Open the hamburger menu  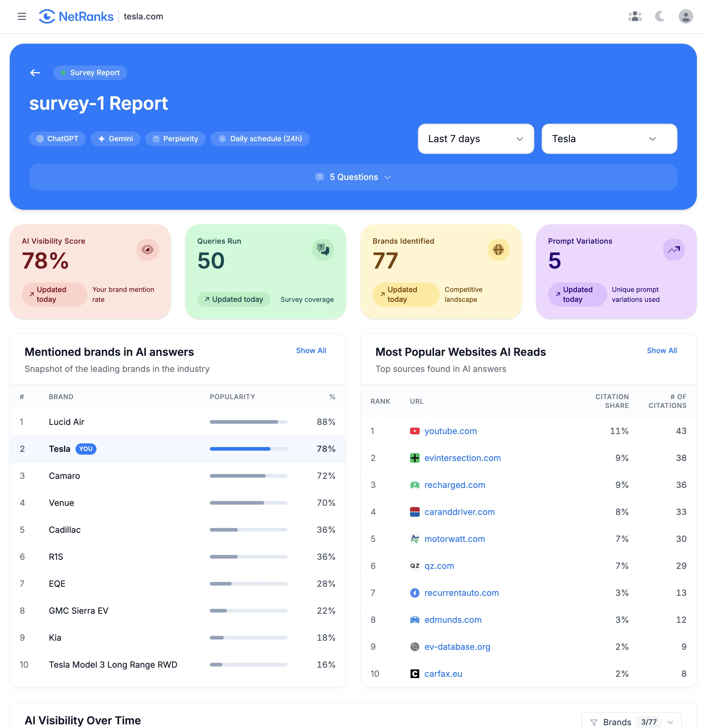[22, 16]
